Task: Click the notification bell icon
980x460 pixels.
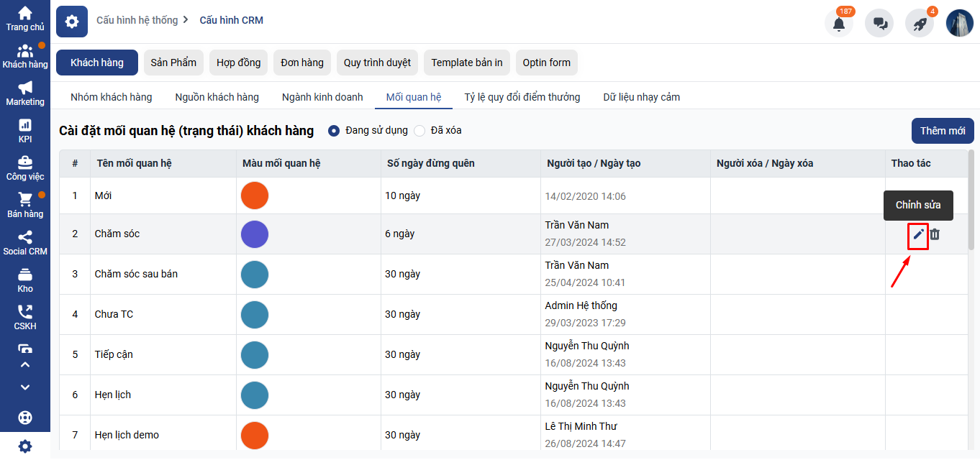Action: pos(839,23)
